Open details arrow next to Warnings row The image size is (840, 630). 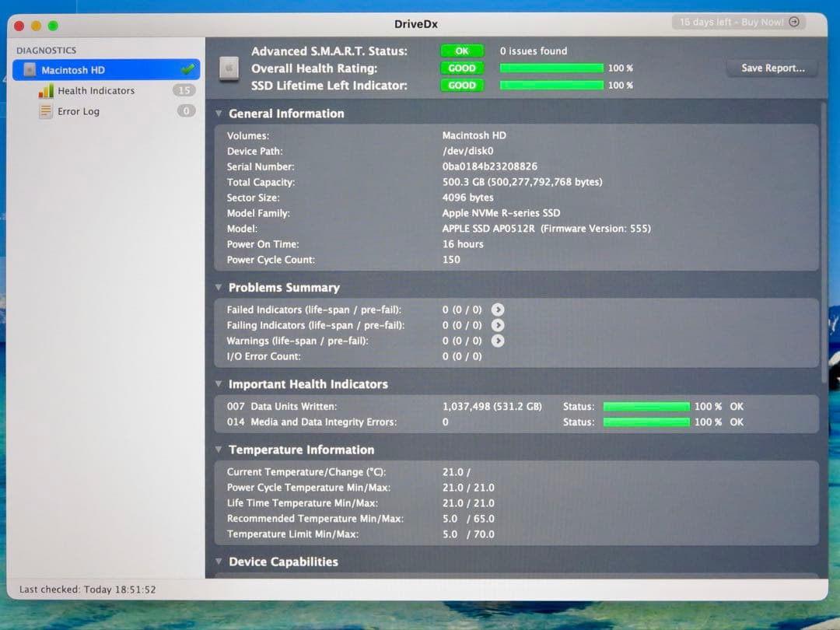click(498, 341)
